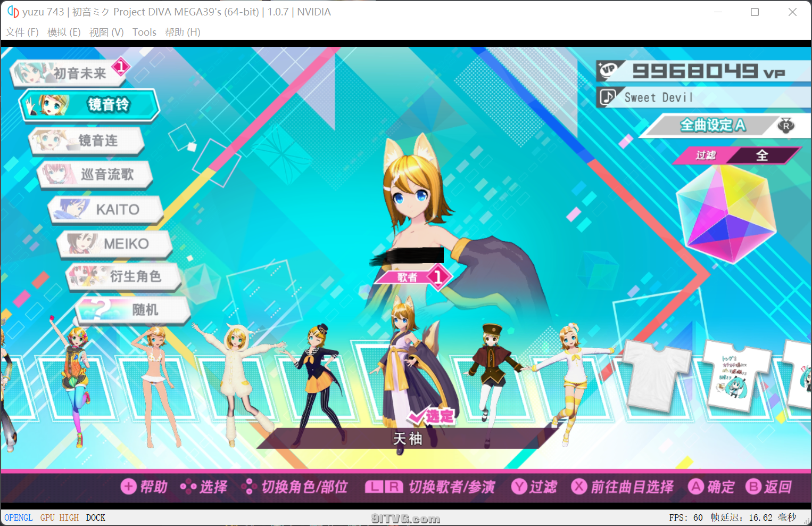Click the B 返回 back icon
The height and width of the screenshot is (526, 812).
tap(753, 486)
